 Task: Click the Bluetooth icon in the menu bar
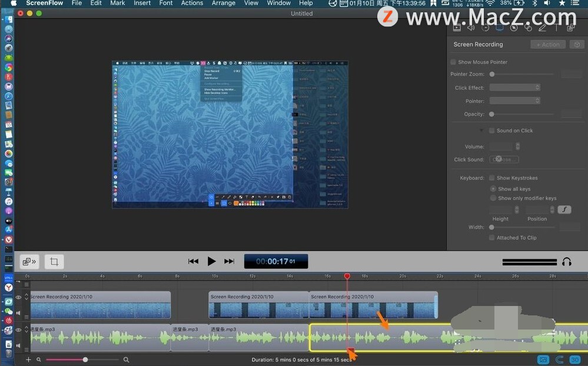pos(535,4)
